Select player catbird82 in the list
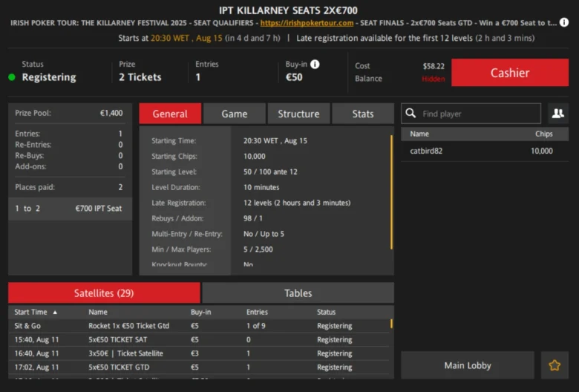Viewport: 579px width, 392px height. pyautogui.click(x=485, y=151)
